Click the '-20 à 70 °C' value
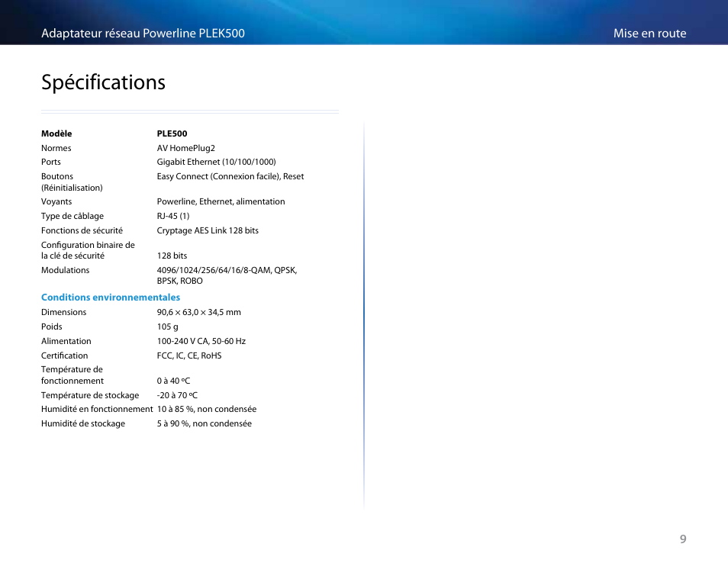The height and width of the screenshot is (563, 728). (x=177, y=395)
